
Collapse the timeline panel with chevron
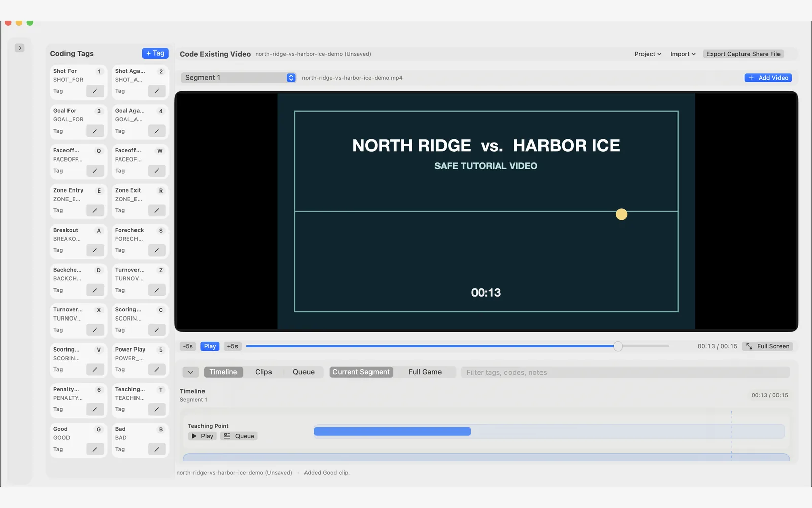(191, 372)
